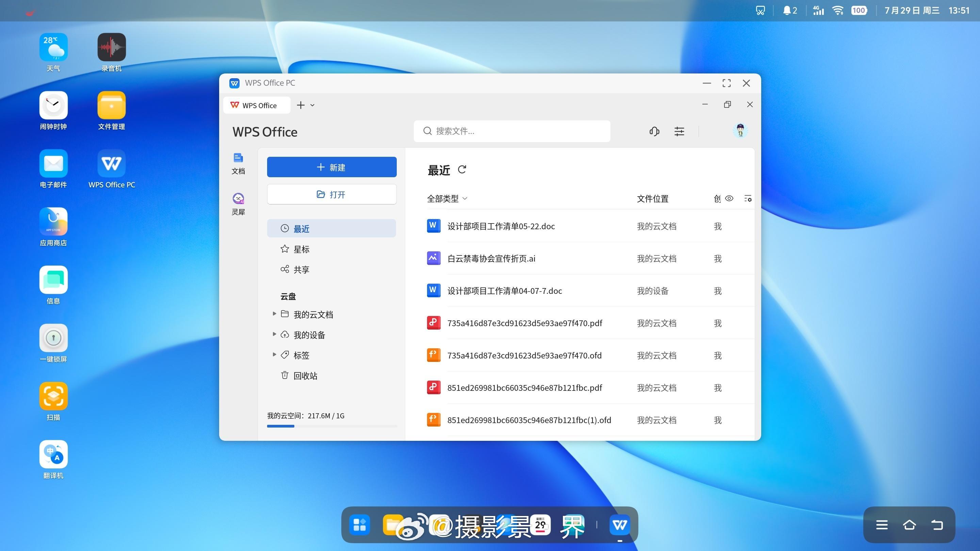The height and width of the screenshot is (551, 980).
Task: Click the 4G signal strength indicator
Action: point(818,11)
